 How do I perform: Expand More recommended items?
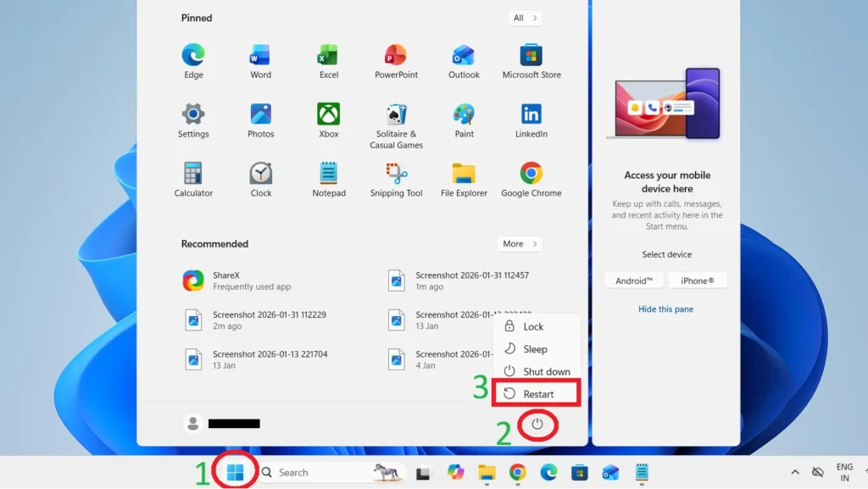pyautogui.click(x=520, y=244)
